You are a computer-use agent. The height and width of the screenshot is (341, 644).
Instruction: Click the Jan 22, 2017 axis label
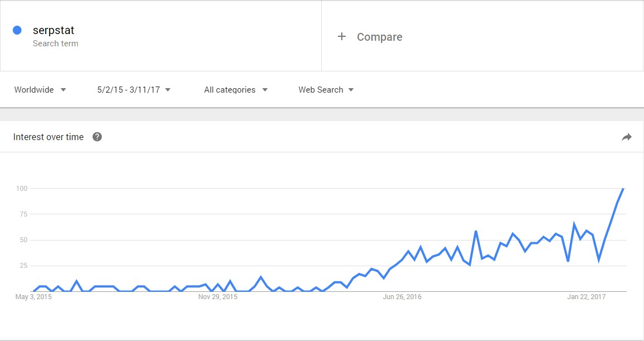click(x=586, y=297)
